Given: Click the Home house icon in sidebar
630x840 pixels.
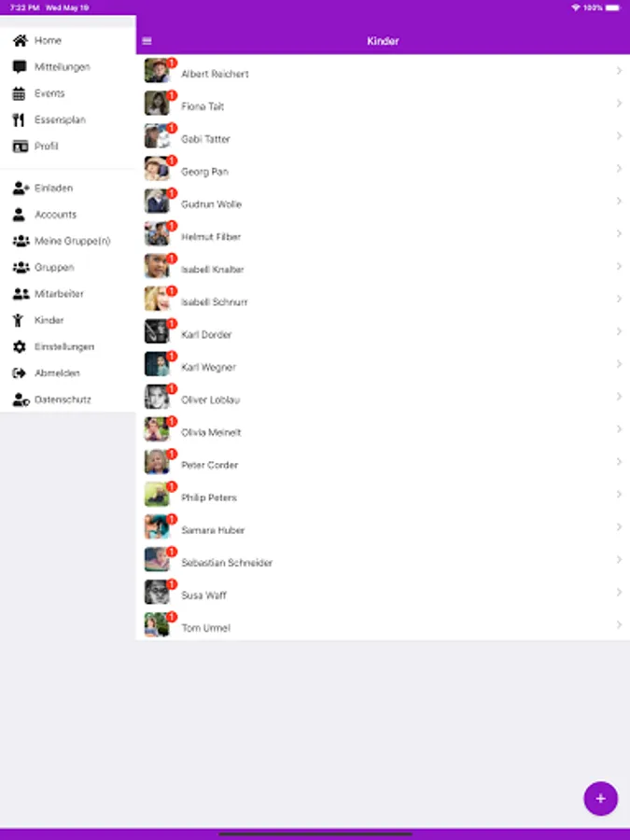Looking at the screenshot, I should pyautogui.click(x=20, y=40).
